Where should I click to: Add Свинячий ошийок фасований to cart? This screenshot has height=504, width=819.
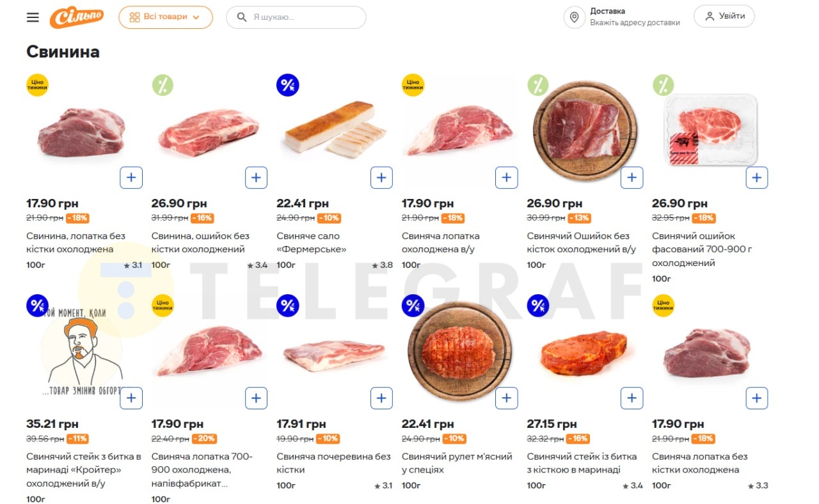pos(757,177)
